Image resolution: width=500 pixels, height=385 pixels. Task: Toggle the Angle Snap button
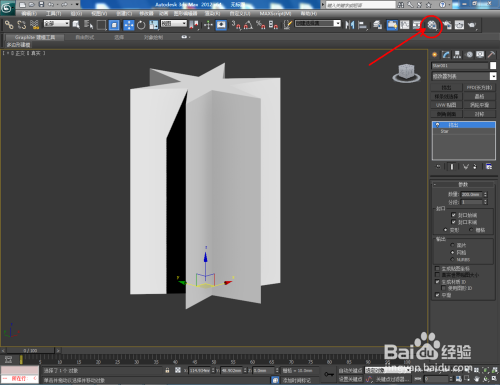[x=248, y=25]
